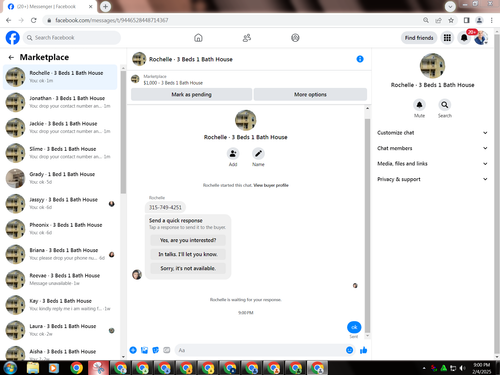This screenshot has width=500, height=375.
Task: Open Kay - 3 Beds 1 Bath House conversation
Action: [60, 305]
